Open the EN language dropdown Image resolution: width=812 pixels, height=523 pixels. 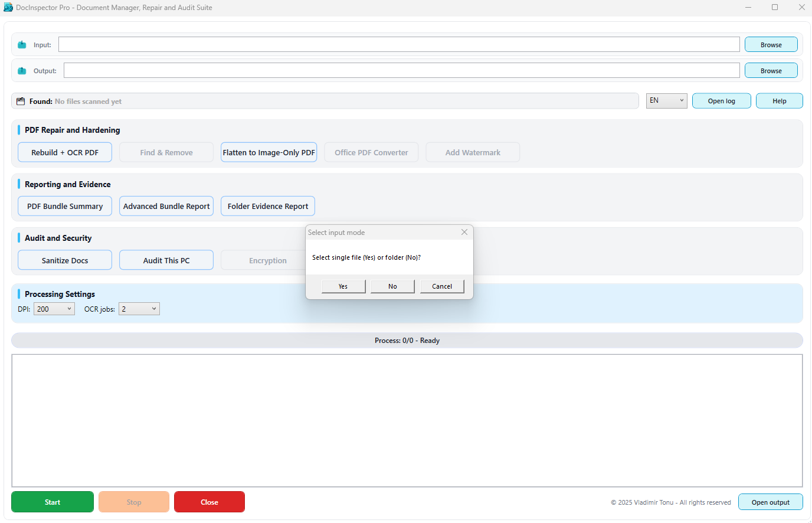coord(666,100)
